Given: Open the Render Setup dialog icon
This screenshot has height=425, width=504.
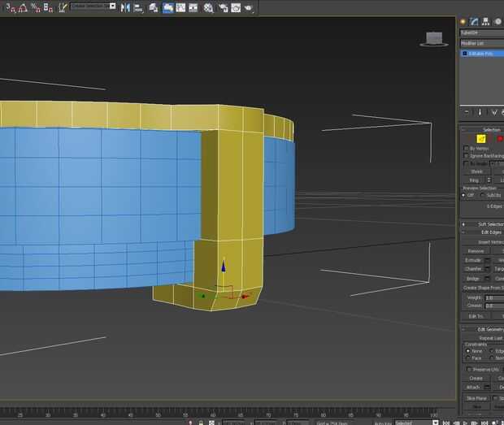Looking at the screenshot, I should [x=222, y=7].
